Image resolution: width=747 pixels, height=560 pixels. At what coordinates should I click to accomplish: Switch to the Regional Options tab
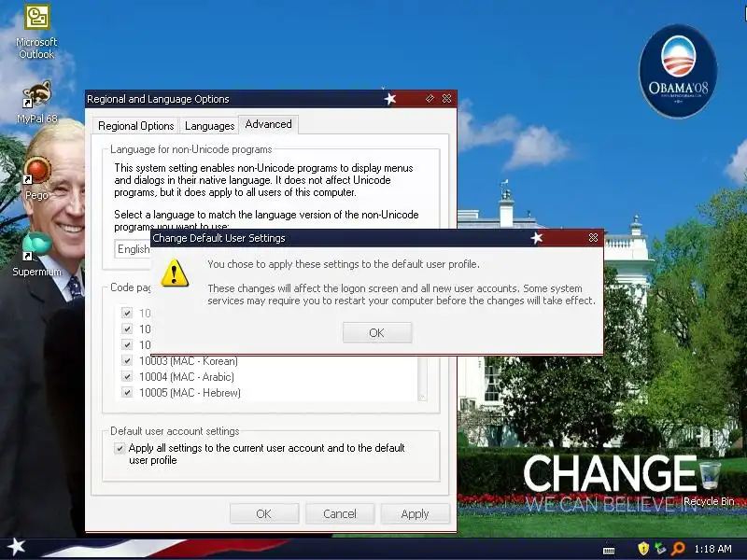pyautogui.click(x=135, y=126)
